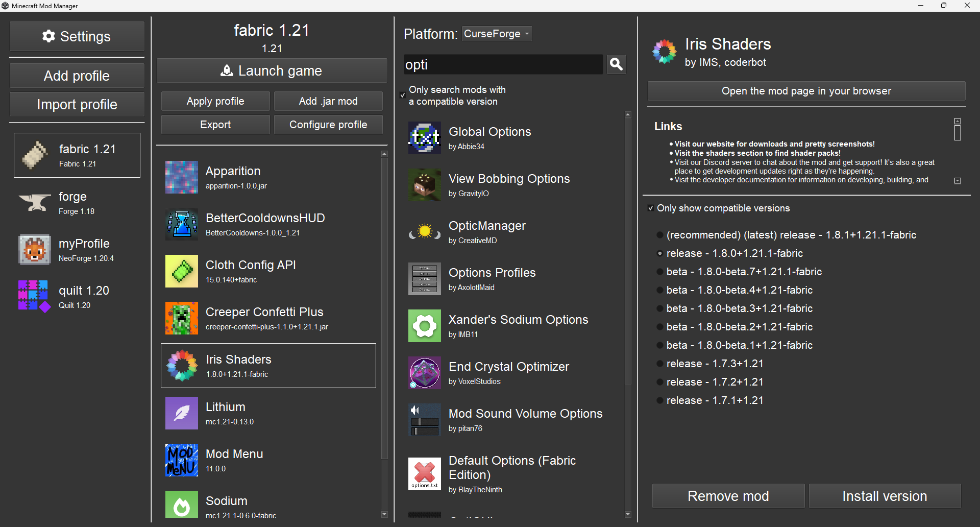The height and width of the screenshot is (527, 980).
Task: Click Install version button
Action: [x=885, y=496]
